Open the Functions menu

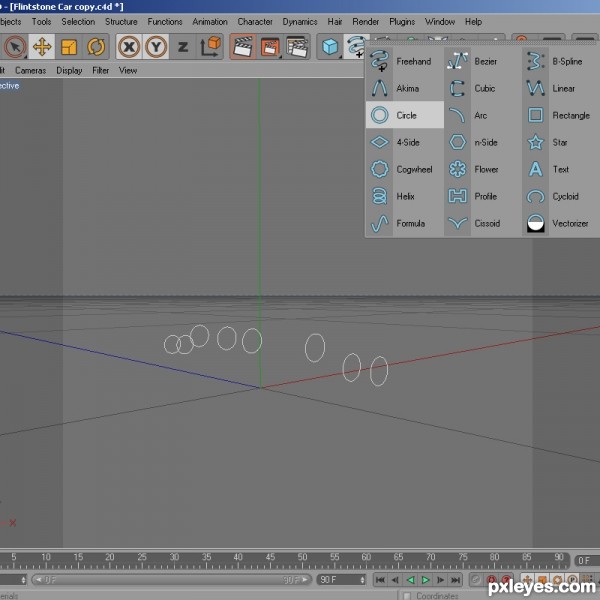coord(165,21)
